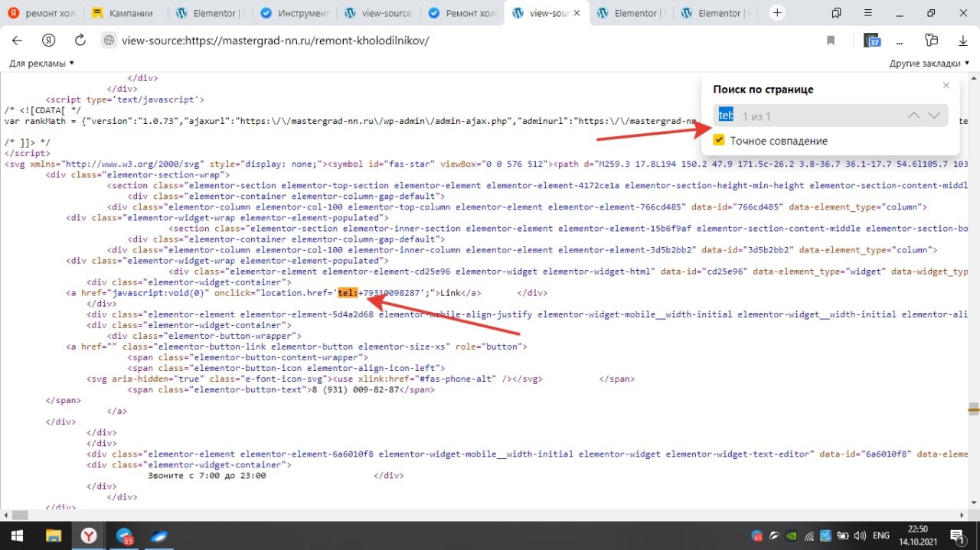Open the extension with the 37 badge

872,41
